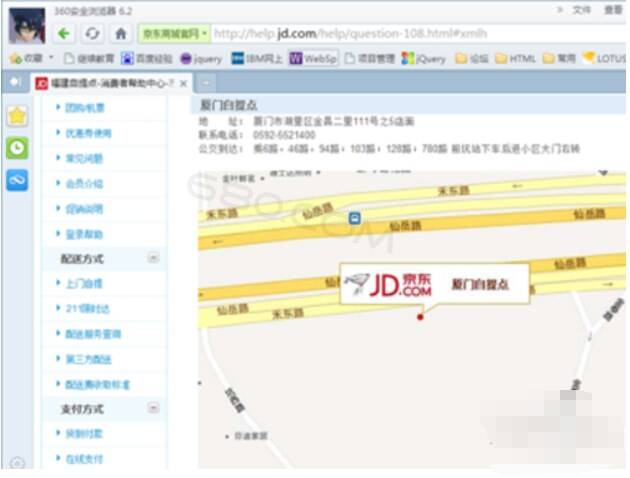Open the yellow star favorites sidebar icon
The width and height of the screenshot is (630, 478).
pyautogui.click(x=17, y=117)
